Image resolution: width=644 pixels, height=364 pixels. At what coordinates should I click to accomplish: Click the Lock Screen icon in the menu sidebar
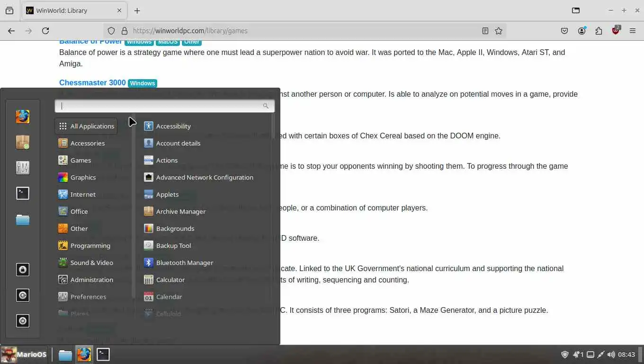23,270
